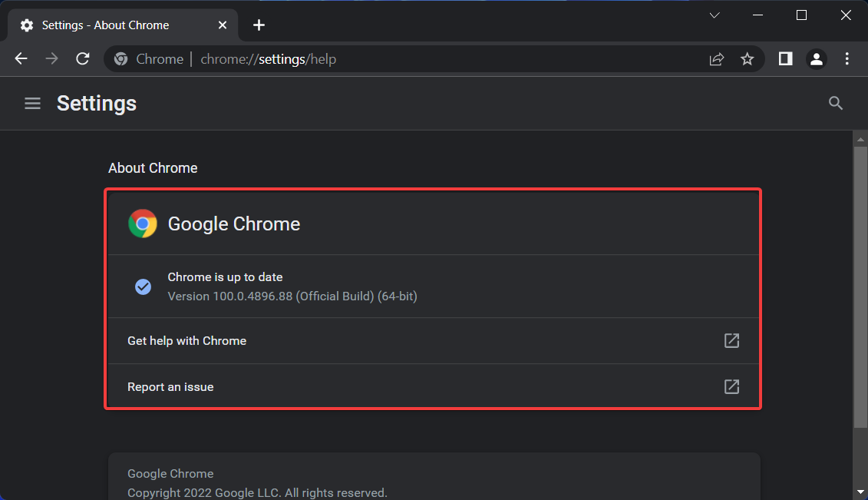868x500 pixels.
Task: Reload the page with the refresh icon
Action: [x=83, y=59]
